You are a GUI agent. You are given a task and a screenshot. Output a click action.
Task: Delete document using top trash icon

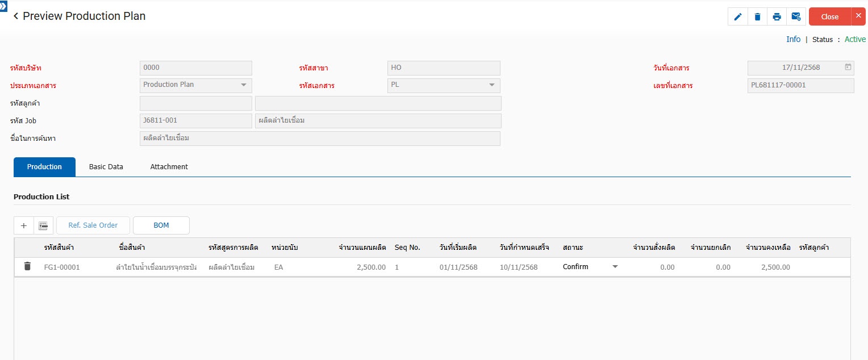click(x=757, y=16)
